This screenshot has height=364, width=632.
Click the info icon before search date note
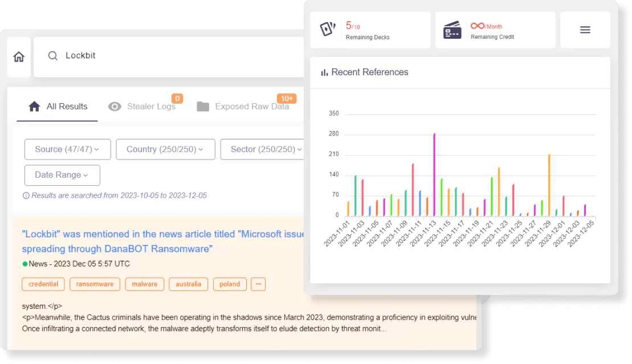point(26,196)
